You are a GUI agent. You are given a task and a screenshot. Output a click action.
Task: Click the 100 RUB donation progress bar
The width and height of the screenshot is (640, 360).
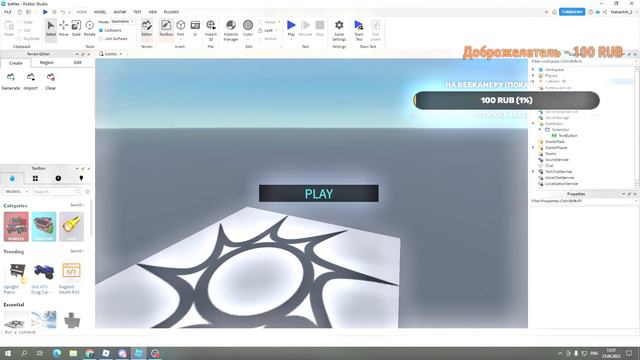pos(506,100)
